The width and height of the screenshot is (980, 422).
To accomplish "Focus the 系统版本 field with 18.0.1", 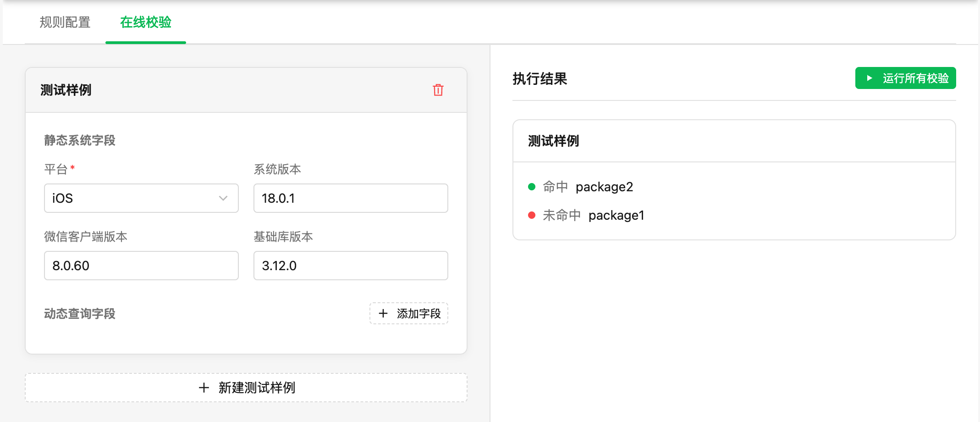I will [x=351, y=198].
